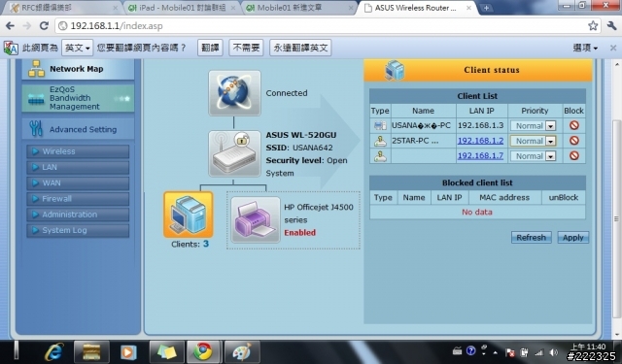The width and height of the screenshot is (622, 364).
Task: Block the 192.168.1.7 client
Action: point(573,155)
